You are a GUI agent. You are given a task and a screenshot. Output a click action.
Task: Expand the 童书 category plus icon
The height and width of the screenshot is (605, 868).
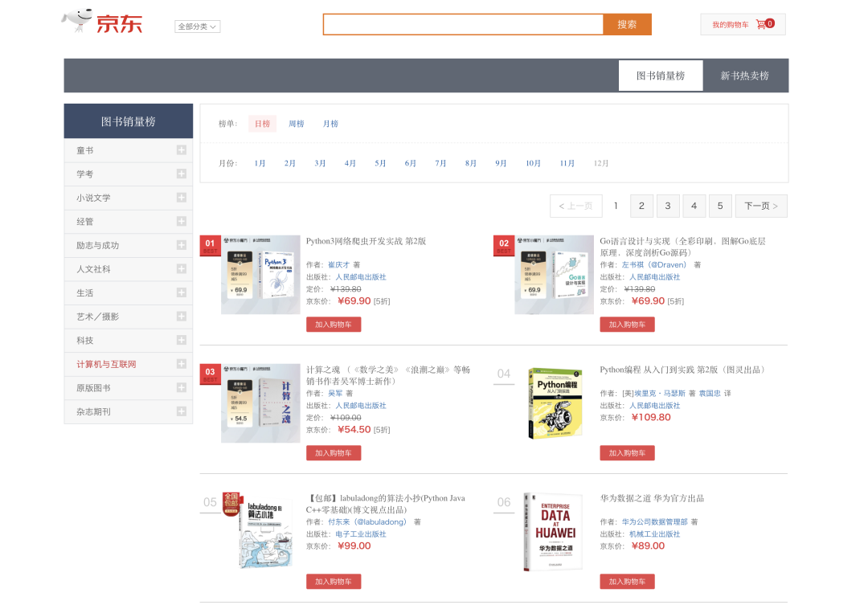[181, 150]
